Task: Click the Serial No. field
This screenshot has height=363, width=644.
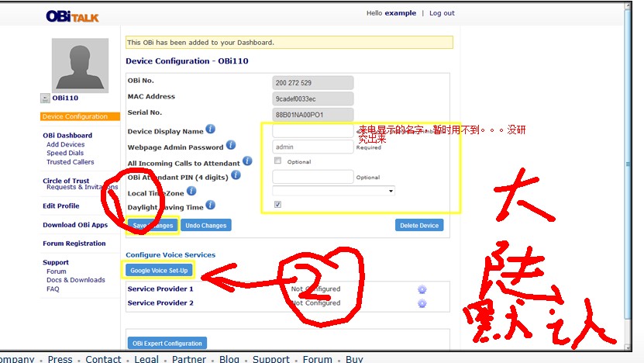Action: click(312, 115)
